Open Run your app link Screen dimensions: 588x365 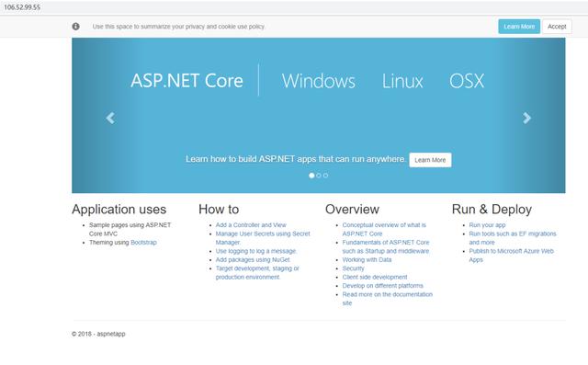click(487, 225)
